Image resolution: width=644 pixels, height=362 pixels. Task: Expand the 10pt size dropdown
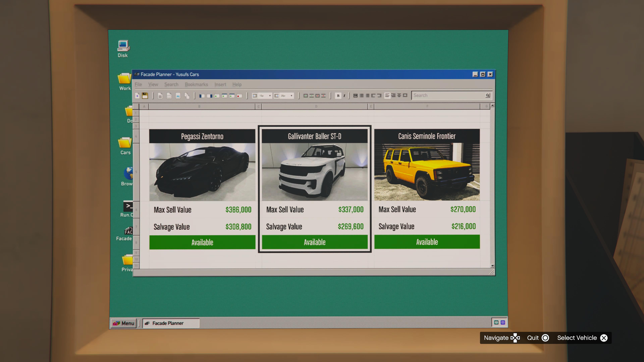point(270,96)
